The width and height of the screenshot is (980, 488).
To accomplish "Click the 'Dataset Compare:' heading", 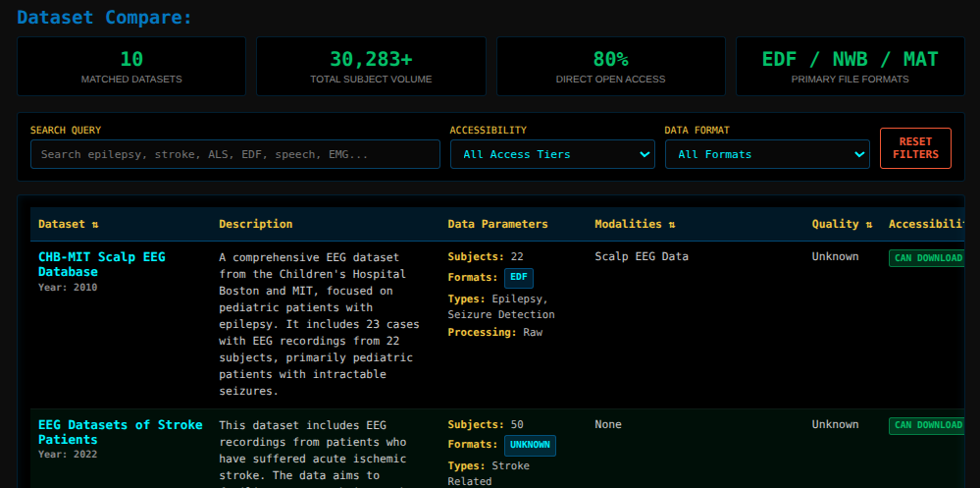I will point(105,17).
